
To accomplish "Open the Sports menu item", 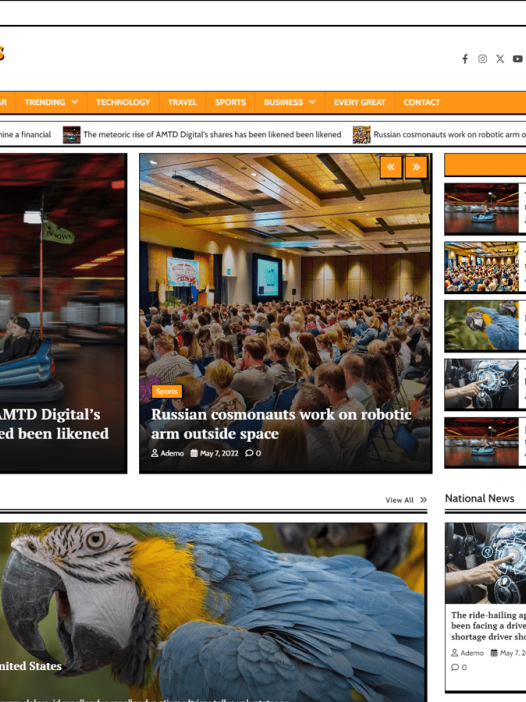I will tap(230, 102).
